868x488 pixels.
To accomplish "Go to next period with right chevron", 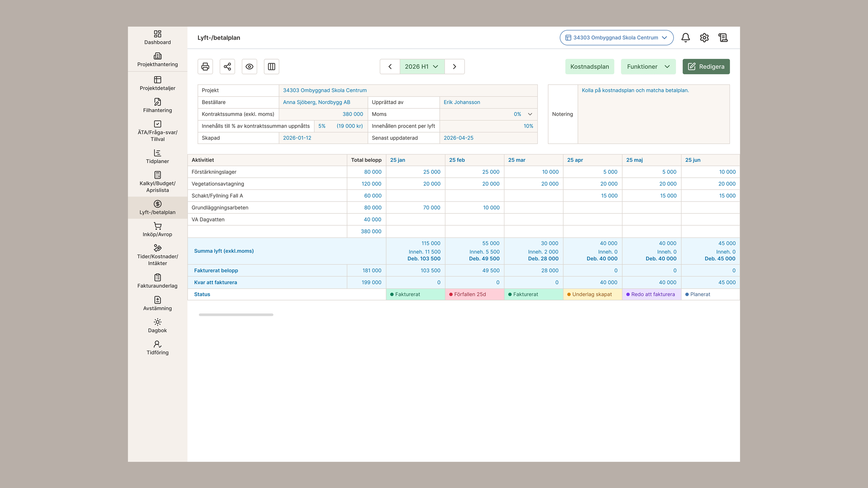I will [x=454, y=67].
